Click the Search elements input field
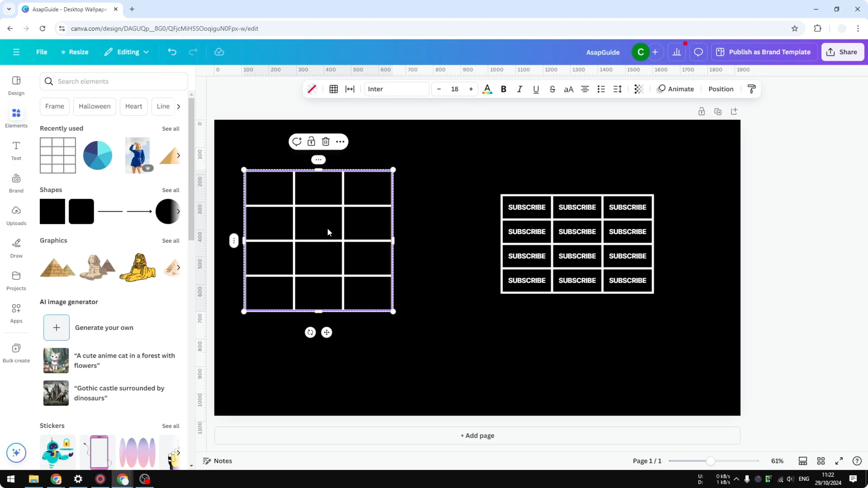 point(113,81)
